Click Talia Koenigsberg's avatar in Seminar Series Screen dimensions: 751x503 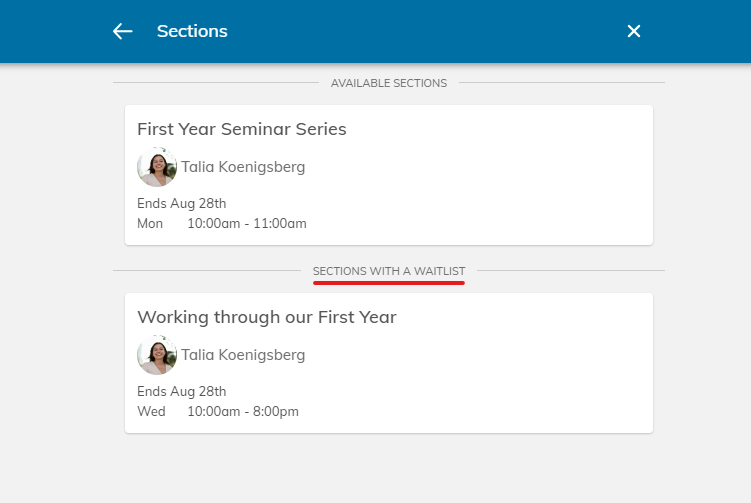(x=156, y=167)
